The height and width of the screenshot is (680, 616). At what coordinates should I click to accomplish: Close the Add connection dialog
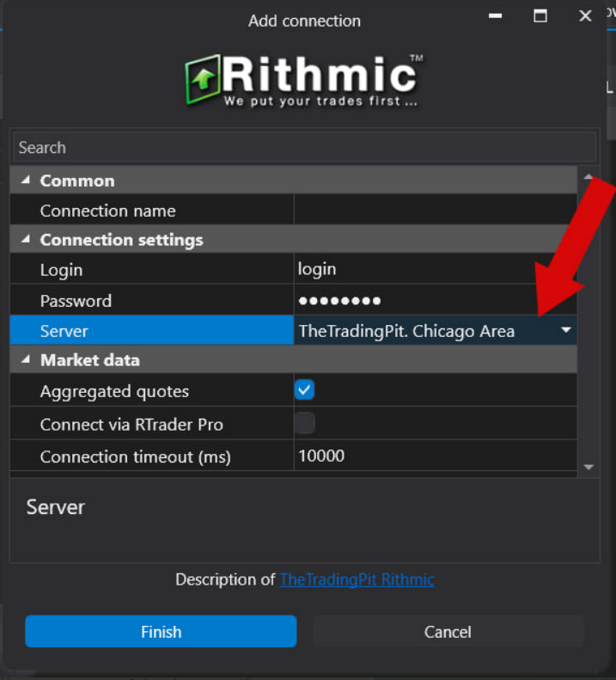pos(585,16)
